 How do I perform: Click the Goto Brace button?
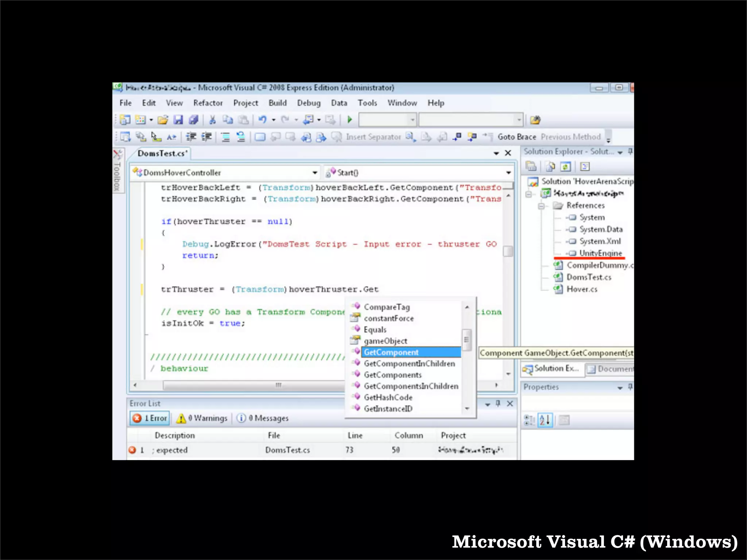point(516,137)
